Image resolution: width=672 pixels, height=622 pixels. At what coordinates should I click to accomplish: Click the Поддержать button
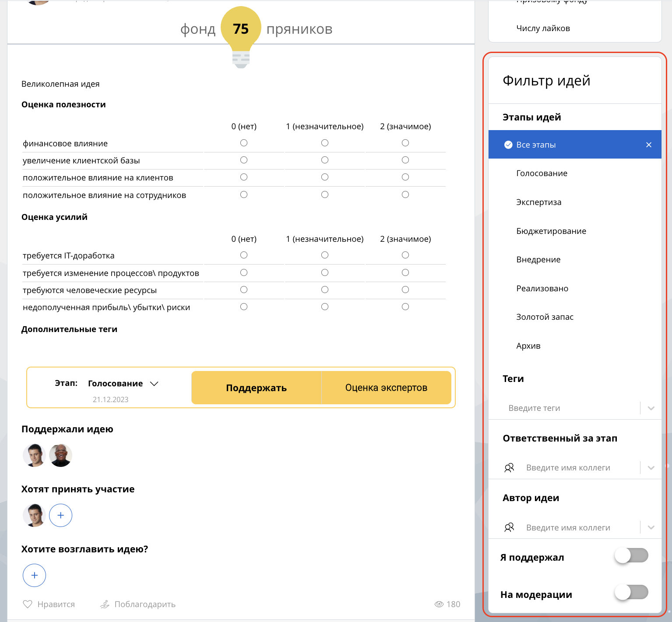256,388
